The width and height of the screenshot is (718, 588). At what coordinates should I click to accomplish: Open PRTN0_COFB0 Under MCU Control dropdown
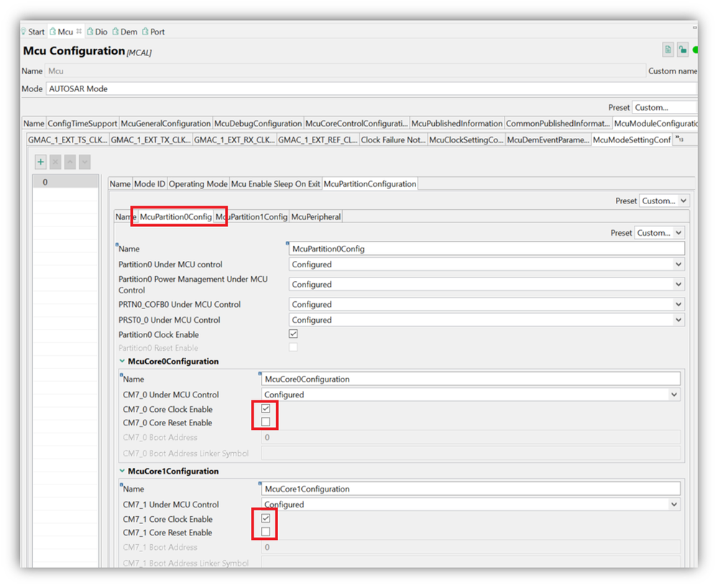(487, 305)
